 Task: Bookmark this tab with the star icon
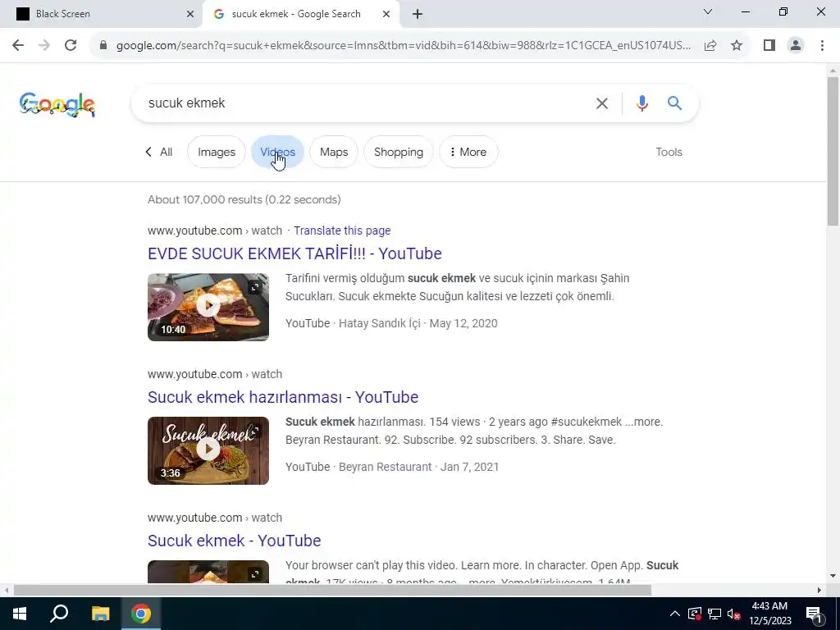pyautogui.click(x=737, y=45)
